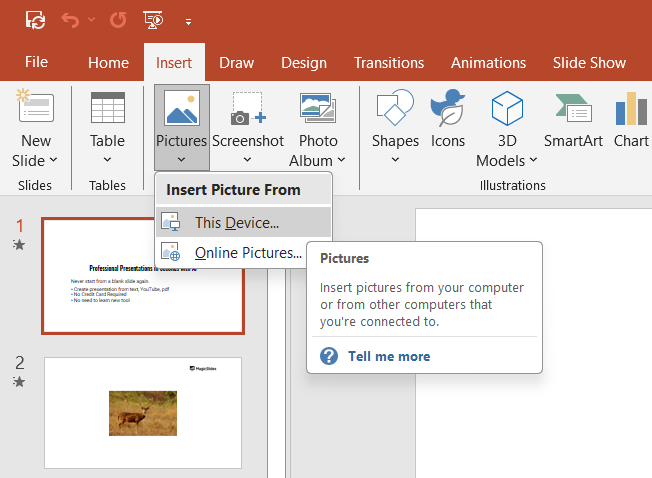This screenshot has width=652, height=478.
Task: Switch to the Transitions tab
Action: (x=389, y=63)
